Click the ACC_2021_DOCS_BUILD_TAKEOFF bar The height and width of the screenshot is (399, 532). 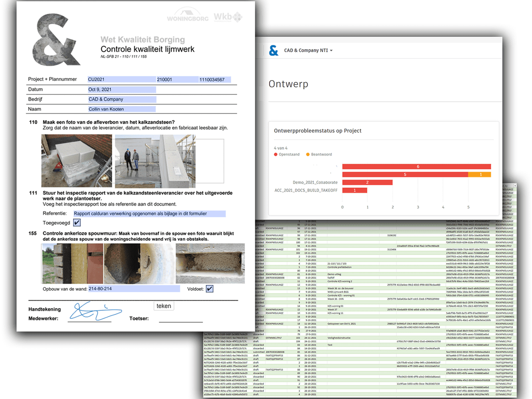[355, 190]
